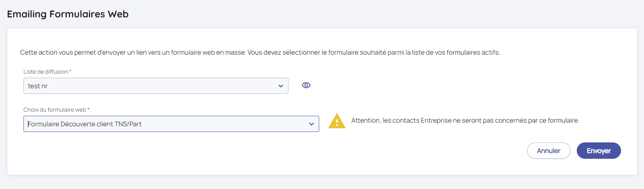Select the 'test nr' value text
The image size is (644, 189).
(38, 86)
